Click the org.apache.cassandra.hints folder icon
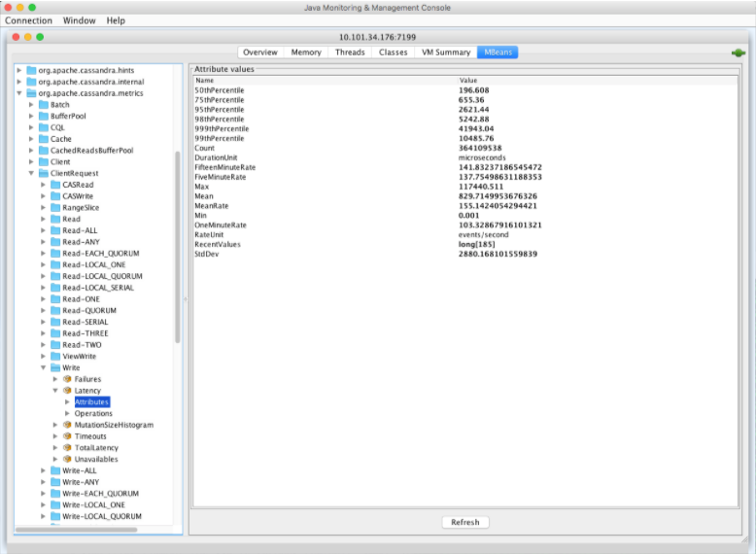The image size is (756, 554). pyautogui.click(x=31, y=70)
